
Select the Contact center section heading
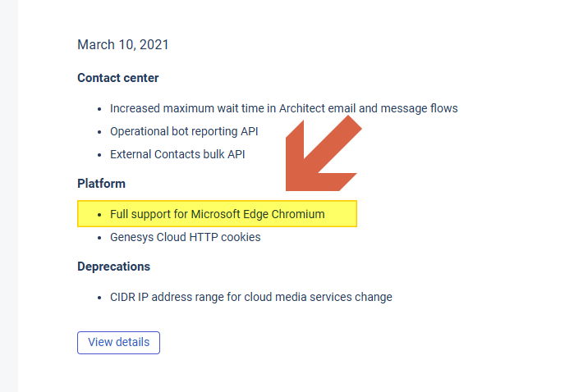118,78
